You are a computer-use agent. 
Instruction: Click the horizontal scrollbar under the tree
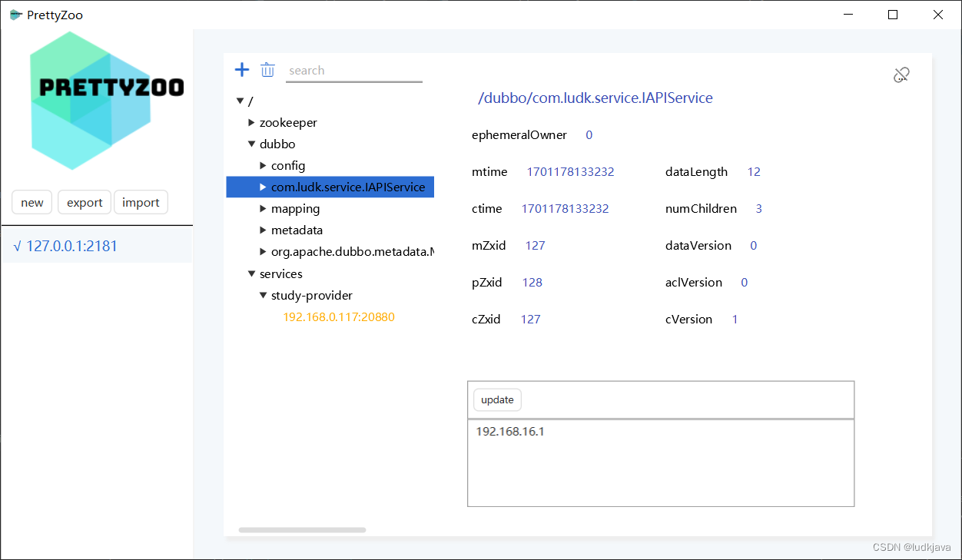[x=302, y=529]
